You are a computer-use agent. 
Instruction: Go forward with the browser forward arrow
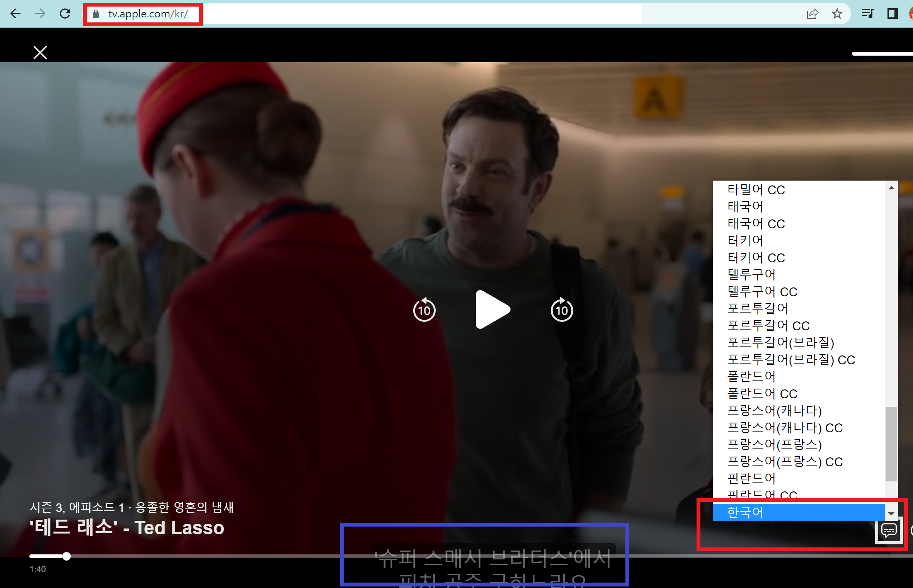(40, 14)
